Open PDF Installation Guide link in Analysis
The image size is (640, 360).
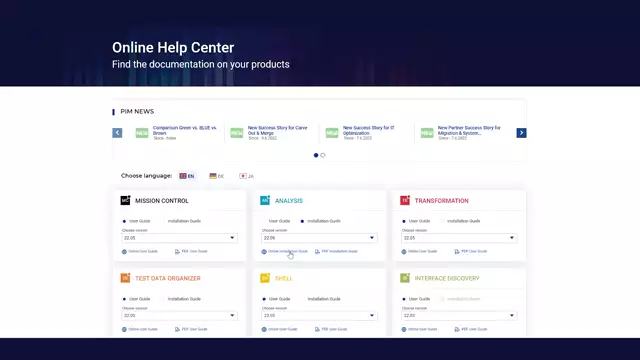point(339,251)
